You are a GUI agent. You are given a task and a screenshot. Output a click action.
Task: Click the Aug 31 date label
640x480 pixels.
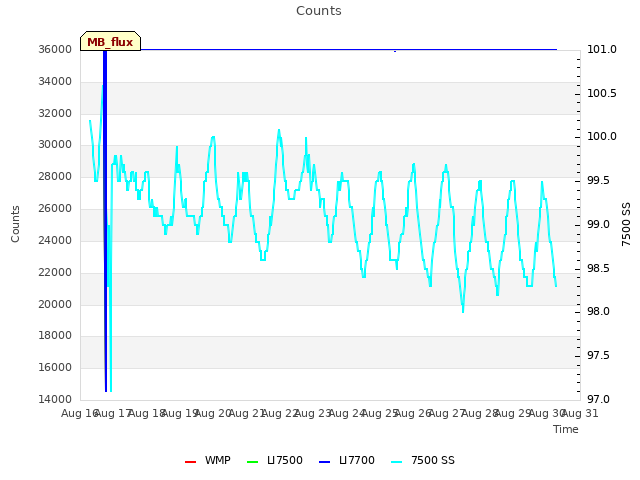[x=580, y=413]
